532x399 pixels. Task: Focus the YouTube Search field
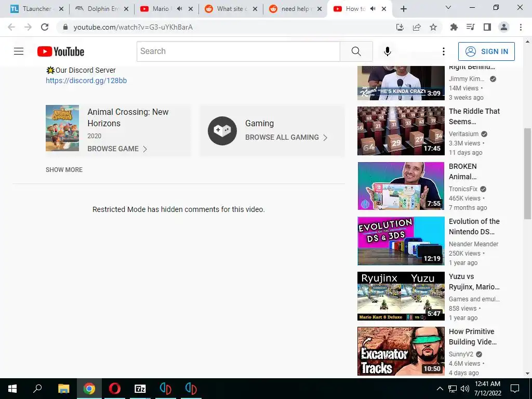238,51
